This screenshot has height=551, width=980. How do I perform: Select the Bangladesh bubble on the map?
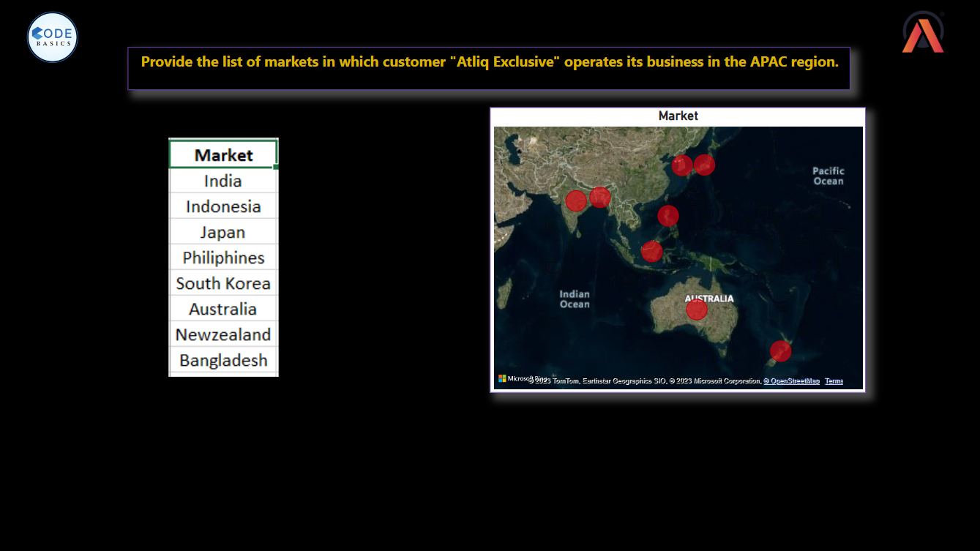[x=600, y=197]
